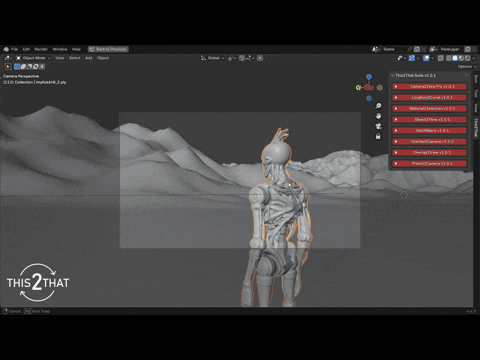The width and height of the screenshot is (480, 360).
Task: Click the green Y axis gizmo ball
Action: point(358,88)
